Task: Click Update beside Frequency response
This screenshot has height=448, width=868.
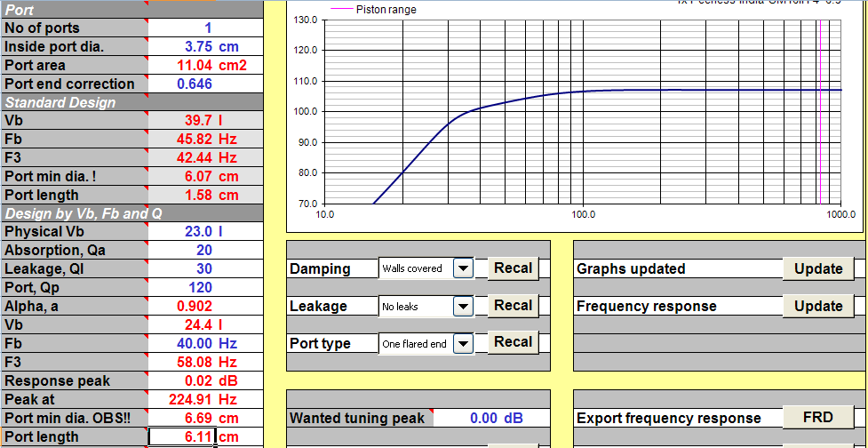Action: pyautogui.click(x=818, y=307)
